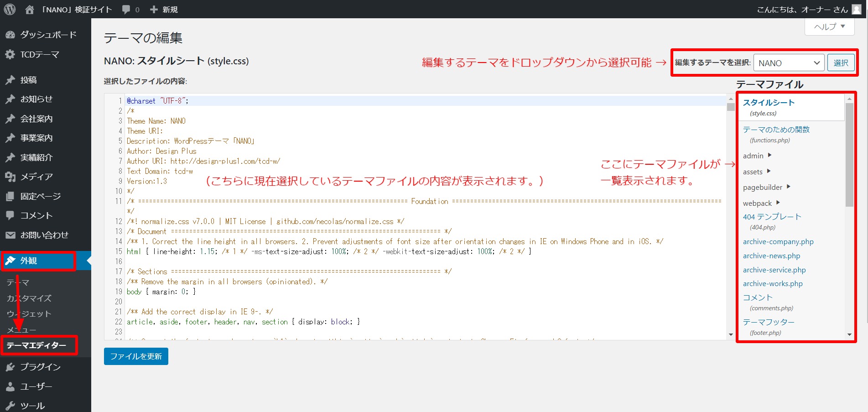This screenshot has width=868, height=412.
Task: Click the envelope icon beside お問い合わせ
Action: pos(10,235)
